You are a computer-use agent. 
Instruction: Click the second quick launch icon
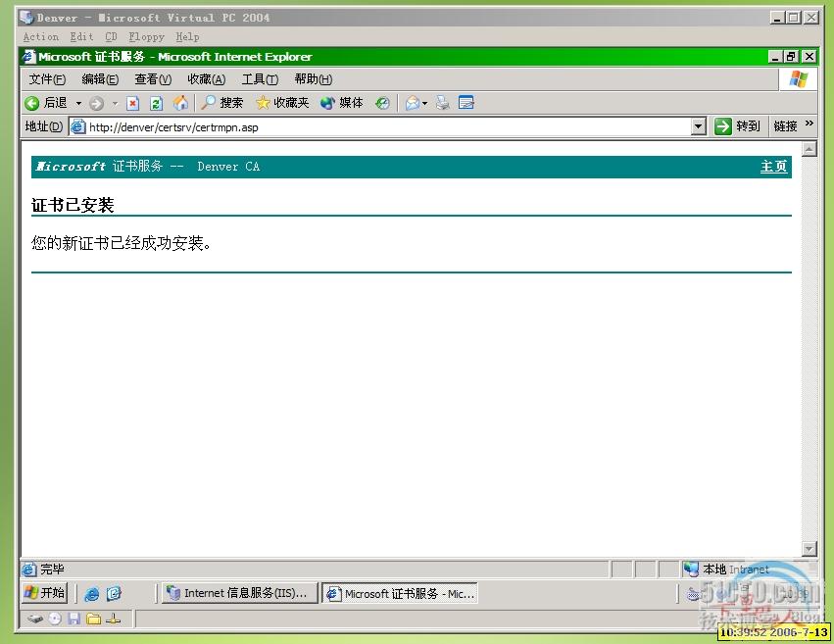pos(114,593)
